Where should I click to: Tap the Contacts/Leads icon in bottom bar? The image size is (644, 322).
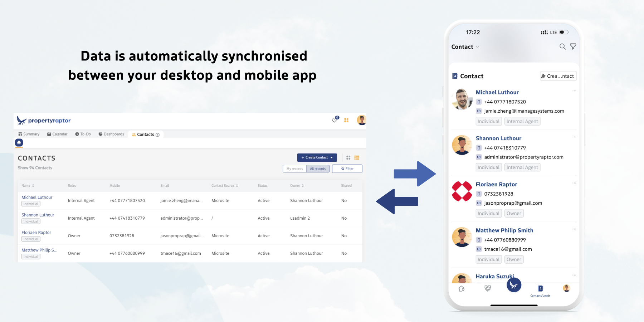(540, 291)
